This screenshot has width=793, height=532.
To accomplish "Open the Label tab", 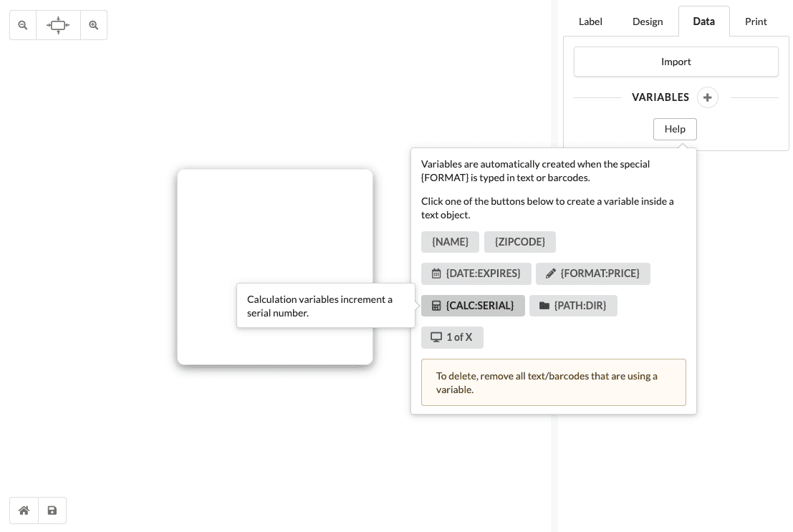I will click(x=590, y=21).
